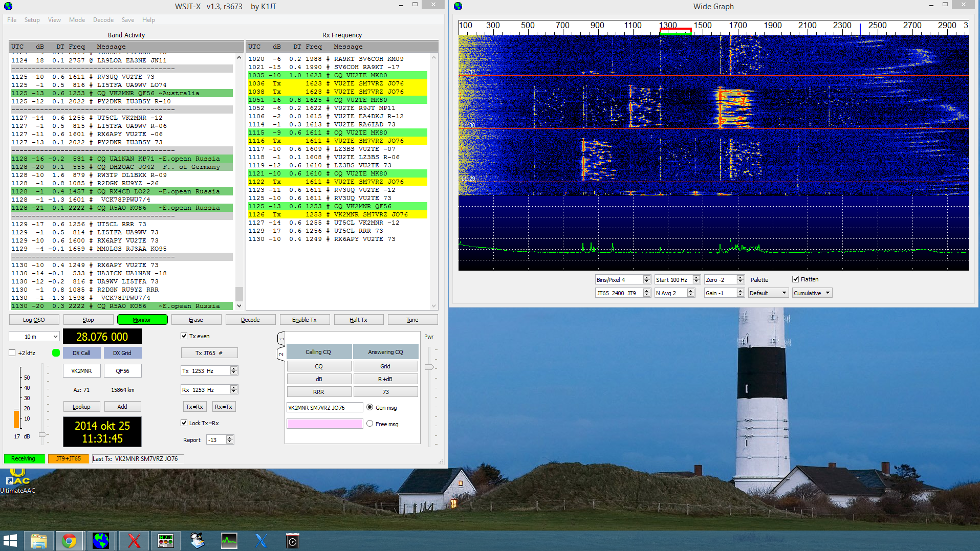Open File Explorer from taskbar
Screen dimensions: 980x551
[39, 540]
